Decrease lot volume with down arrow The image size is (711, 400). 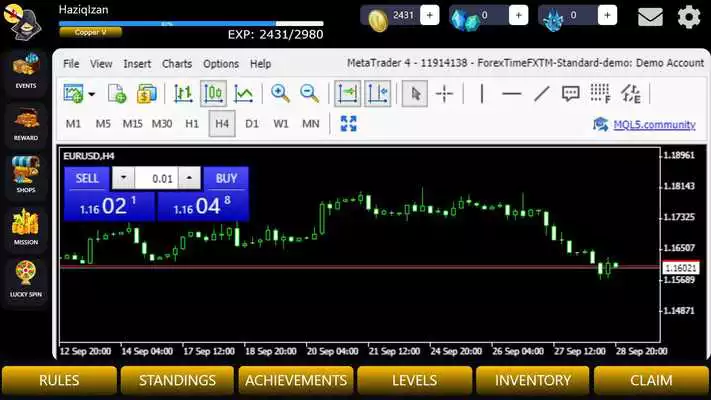coord(123,178)
